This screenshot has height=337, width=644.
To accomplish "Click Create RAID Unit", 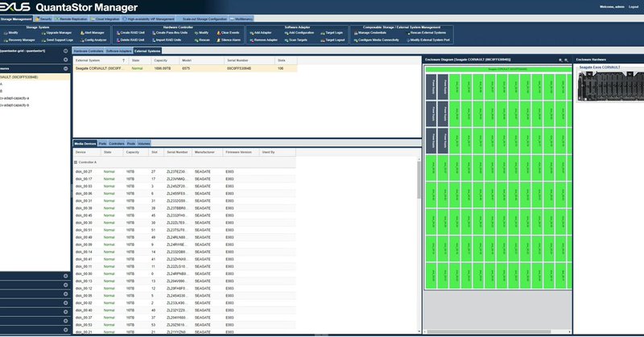I will click(x=130, y=33).
